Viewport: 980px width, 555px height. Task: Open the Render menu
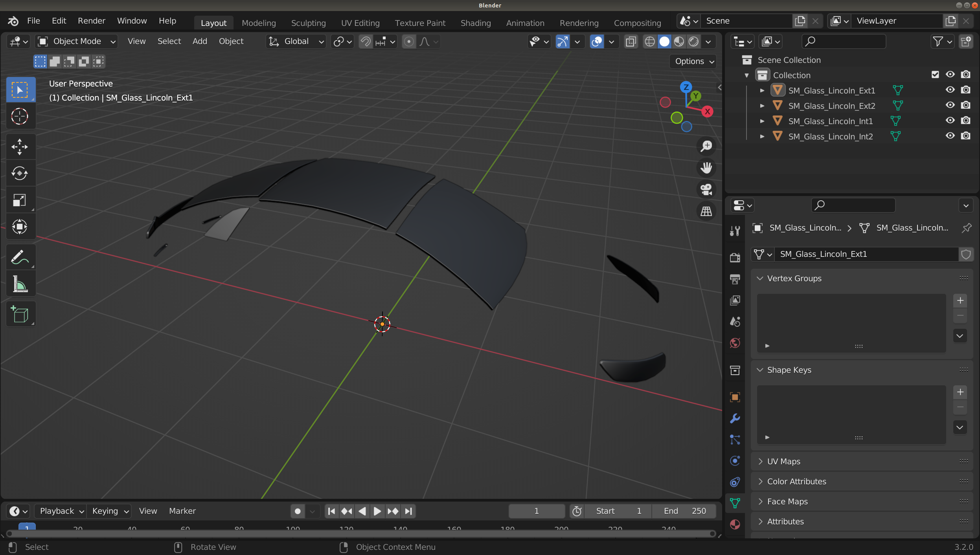pyautogui.click(x=91, y=21)
